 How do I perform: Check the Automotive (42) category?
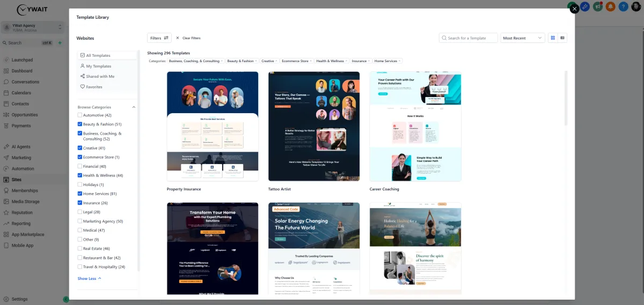pyautogui.click(x=80, y=115)
